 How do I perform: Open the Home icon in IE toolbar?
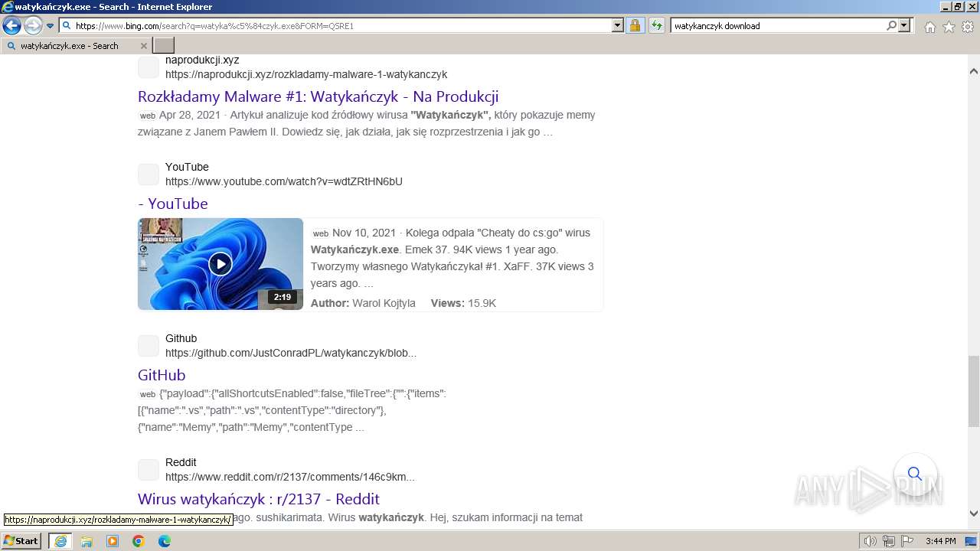[x=929, y=27]
